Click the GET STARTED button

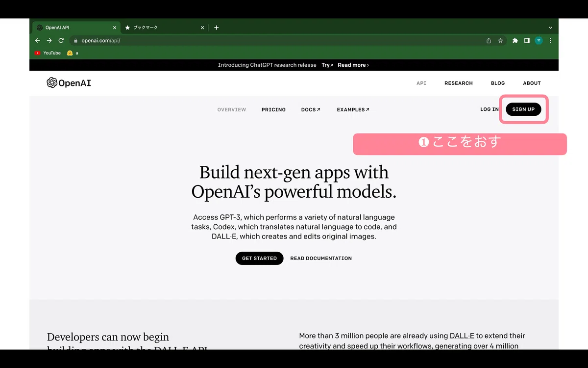click(x=259, y=258)
